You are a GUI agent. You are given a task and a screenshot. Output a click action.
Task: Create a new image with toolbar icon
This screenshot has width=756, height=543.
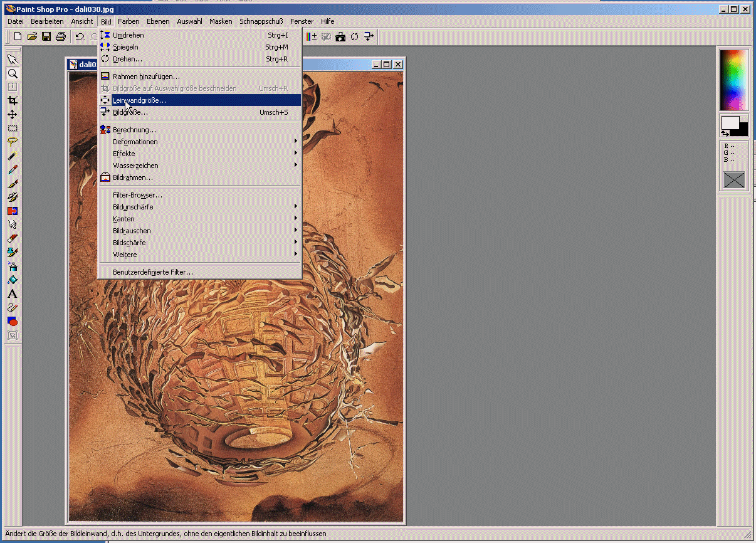pyautogui.click(x=18, y=36)
